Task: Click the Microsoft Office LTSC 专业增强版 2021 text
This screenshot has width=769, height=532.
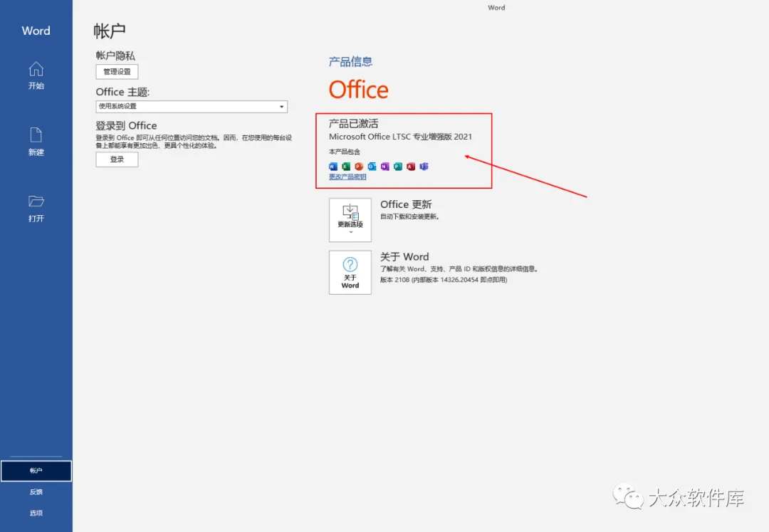Action: 400,137
